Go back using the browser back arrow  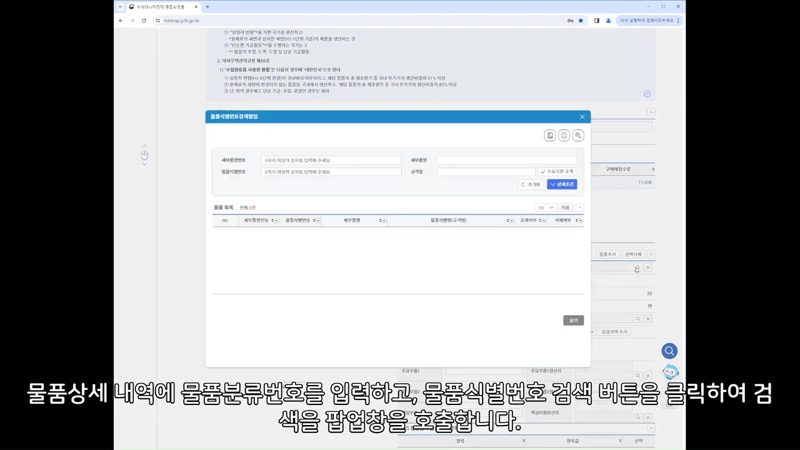(x=121, y=21)
